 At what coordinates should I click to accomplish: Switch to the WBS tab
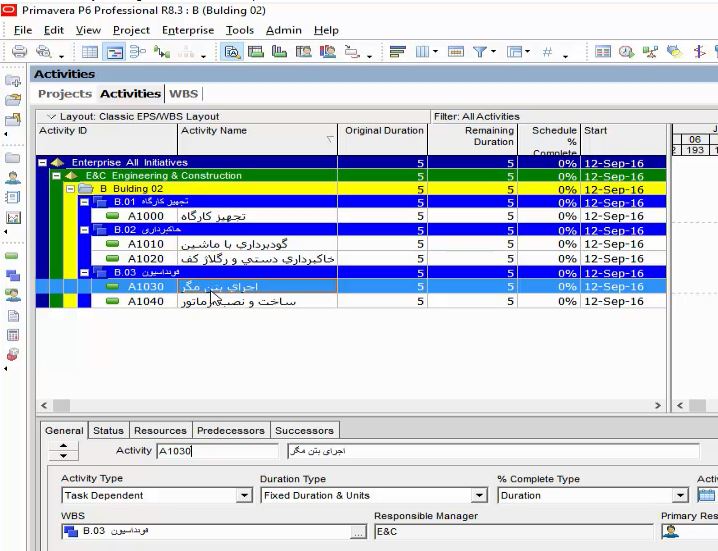[x=183, y=93]
